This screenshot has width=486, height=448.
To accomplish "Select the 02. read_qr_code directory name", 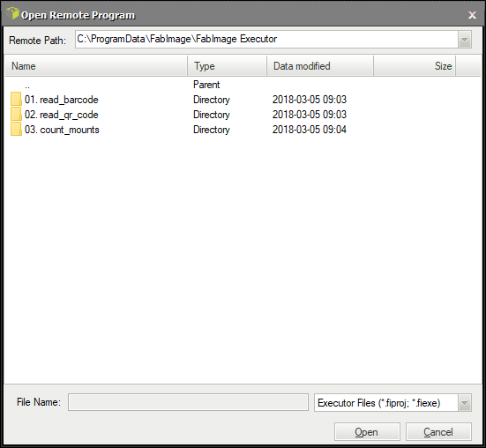I will 62,115.
